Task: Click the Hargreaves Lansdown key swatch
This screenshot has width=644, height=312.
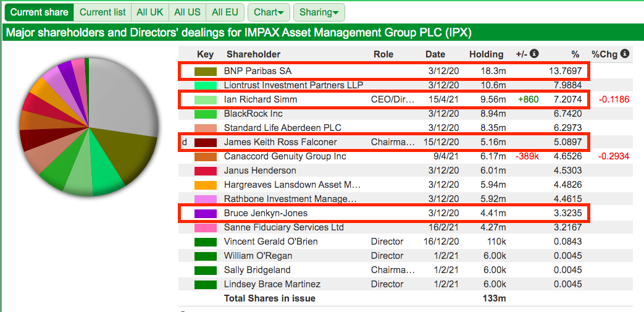Action: (206, 185)
